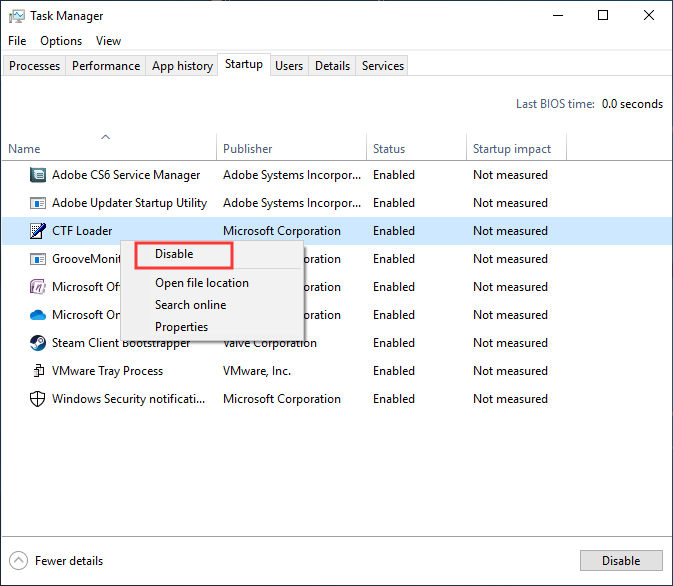Screen dimensions: 673x586
Task: Choose Open file location in context menu
Action: click(x=202, y=283)
